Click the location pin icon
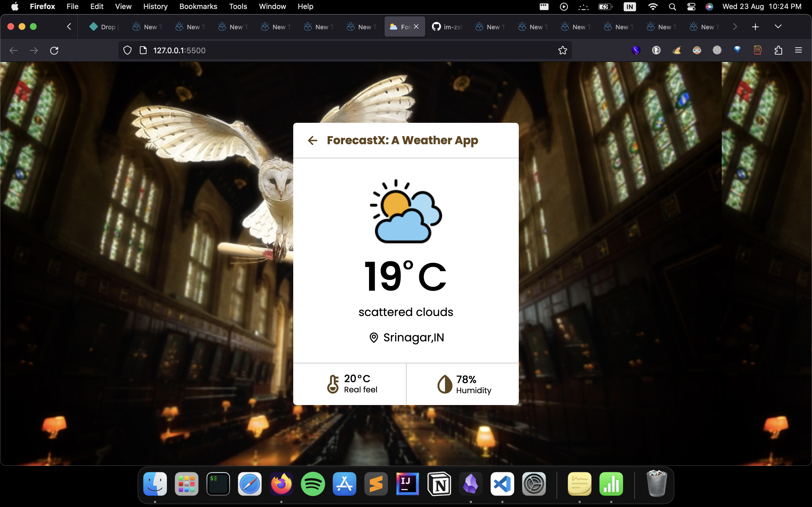The image size is (812, 507). 374,337
